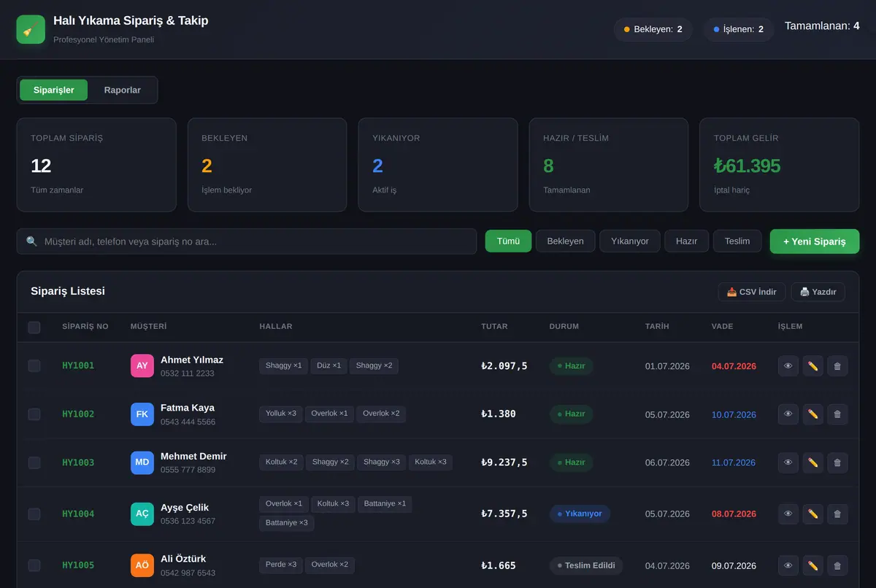Viewport: 876px width, 588px height.
Task: Delete Fatma Kaya's order trash icon
Action: pyautogui.click(x=837, y=414)
